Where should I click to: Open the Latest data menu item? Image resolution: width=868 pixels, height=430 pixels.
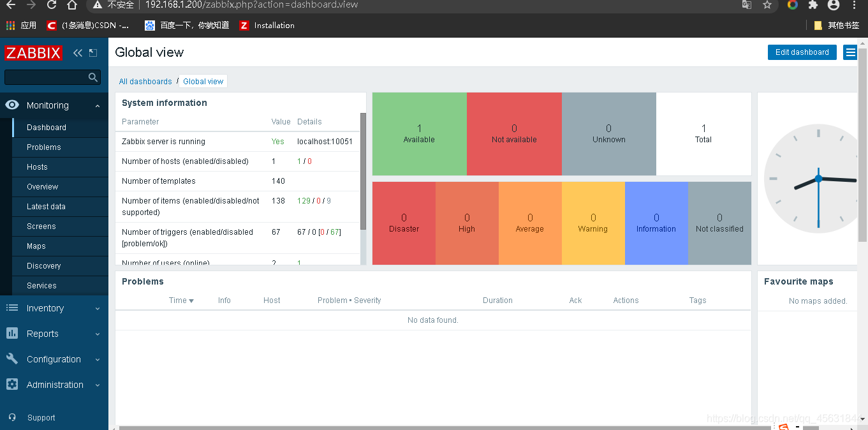coord(60,207)
